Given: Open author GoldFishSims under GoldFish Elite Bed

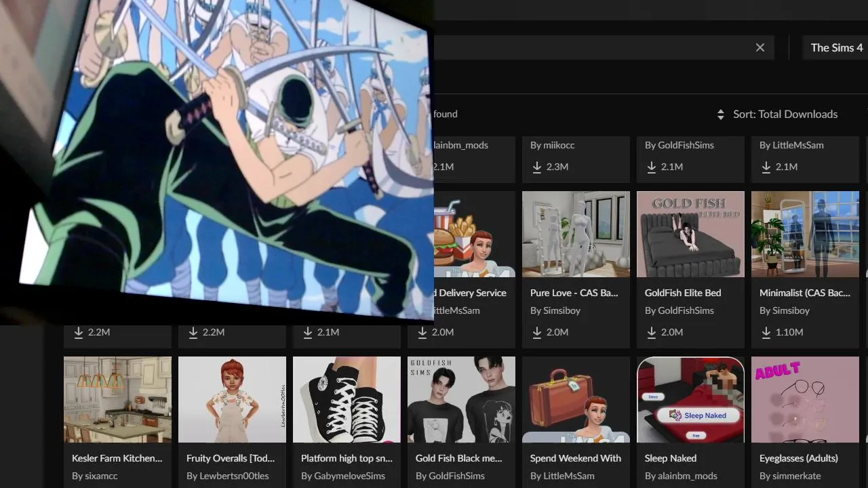Looking at the screenshot, I should (679, 310).
